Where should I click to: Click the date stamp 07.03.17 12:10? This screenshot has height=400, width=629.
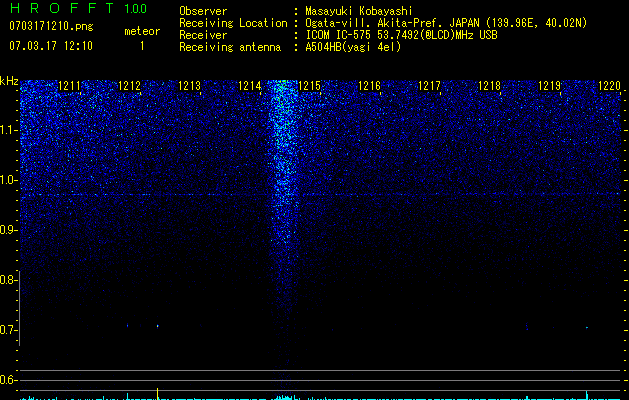[x=51, y=46]
